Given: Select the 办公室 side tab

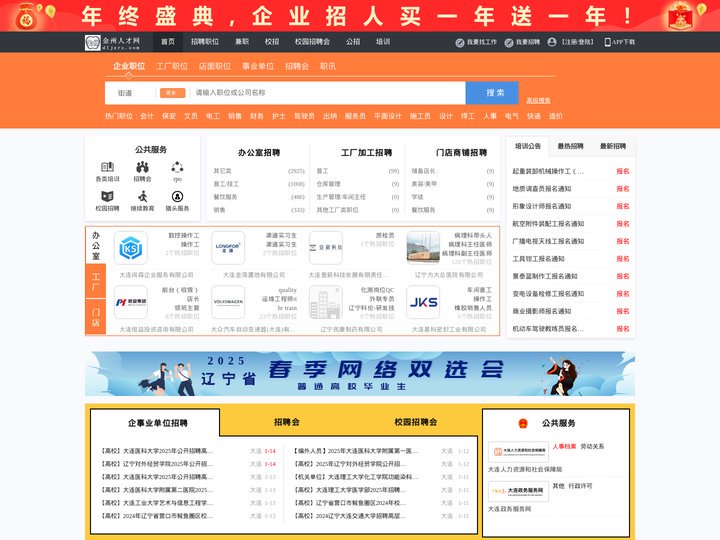Looking at the screenshot, I should click(96, 246).
